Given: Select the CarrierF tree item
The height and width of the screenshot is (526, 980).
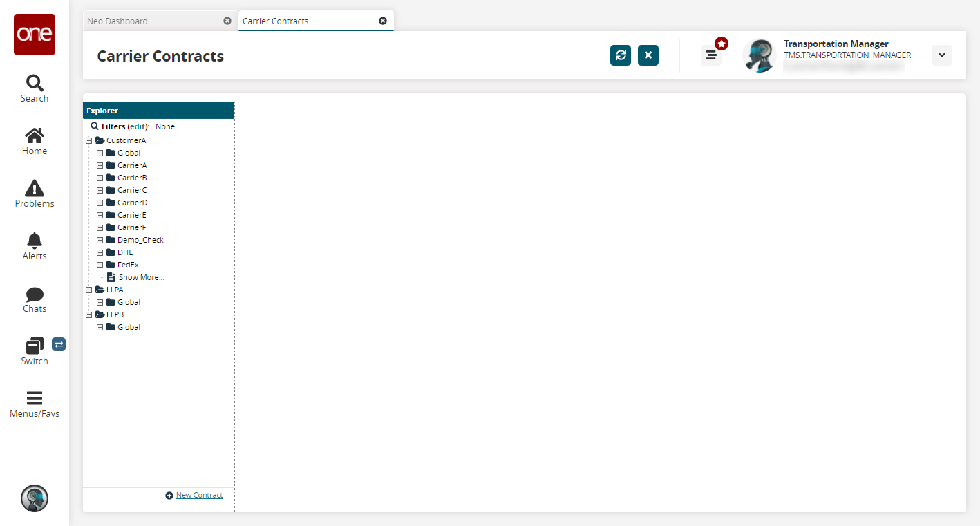Looking at the screenshot, I should (132, 227).
